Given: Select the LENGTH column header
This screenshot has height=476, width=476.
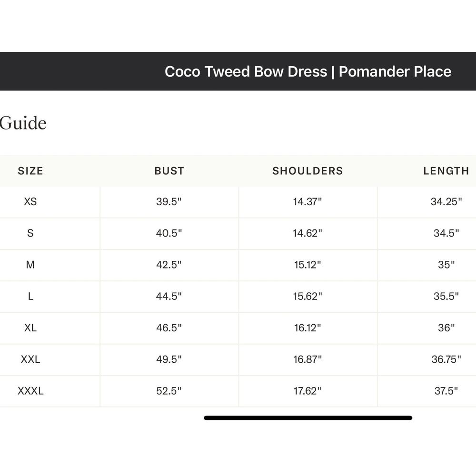Looking at the screenshot, I should tap(446, 171).
